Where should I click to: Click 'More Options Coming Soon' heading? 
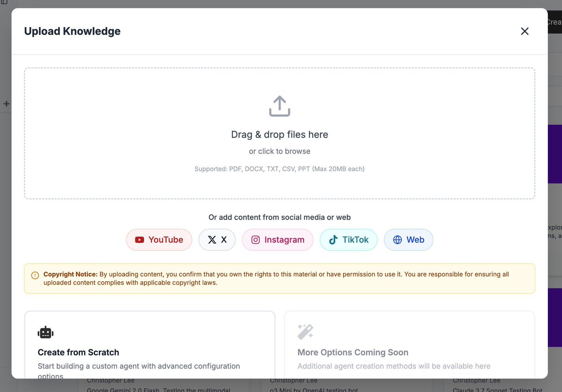tap(353, 352)
